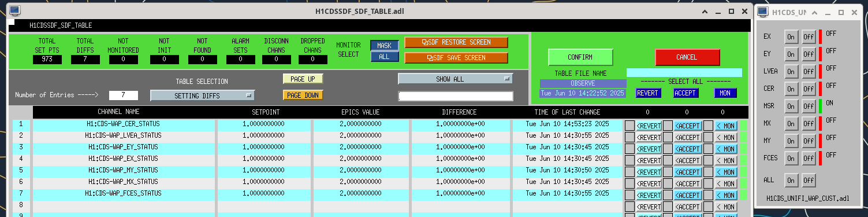Turn MY access point Off

[809, 141]
